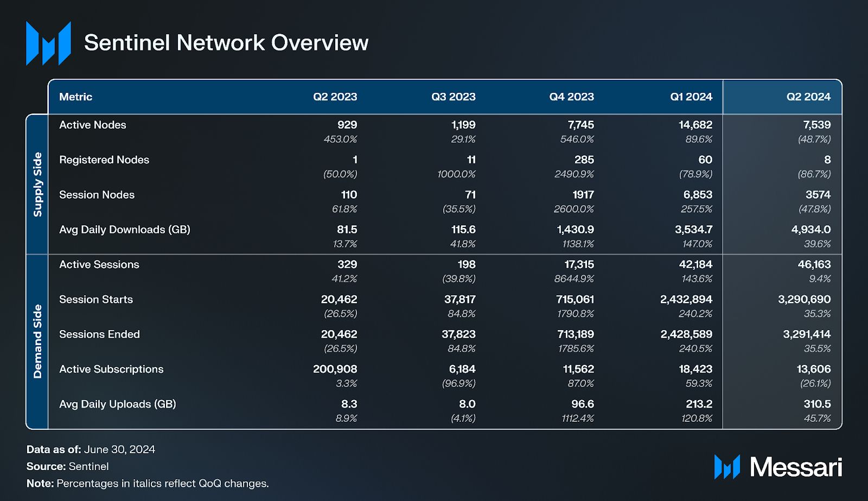Viewport: 868px width, 501px height.
Task: Click the Active Sessions row label
Action: point(99,264)
